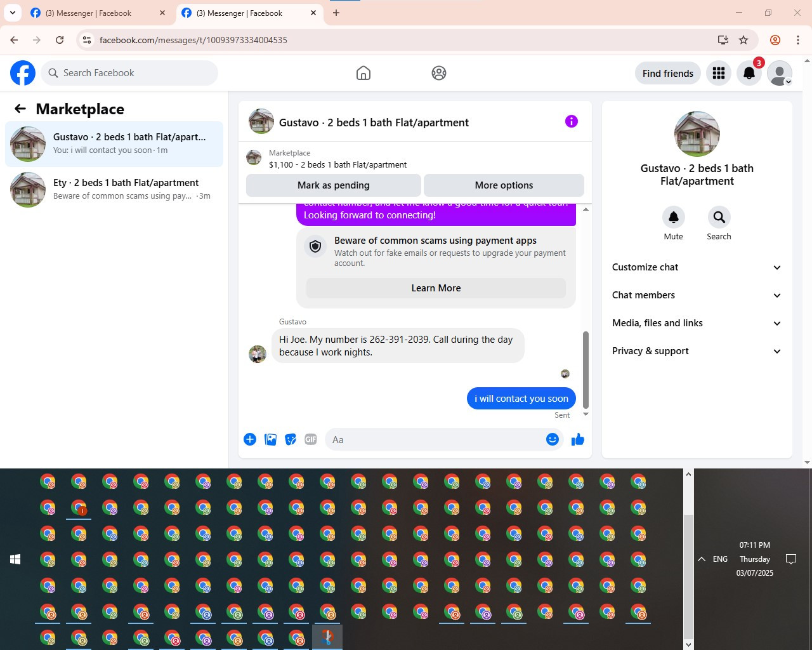Open the Windows notification center icon

791,559
